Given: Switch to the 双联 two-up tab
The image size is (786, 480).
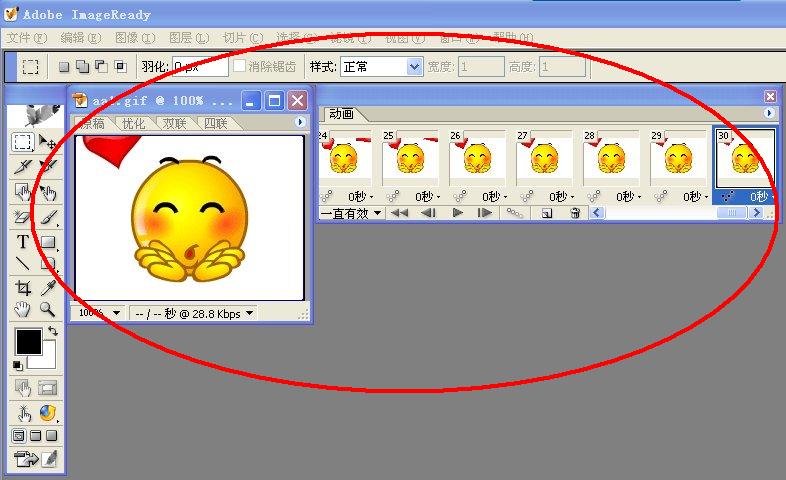Looking at the screenshot, I should pos(174,123).
